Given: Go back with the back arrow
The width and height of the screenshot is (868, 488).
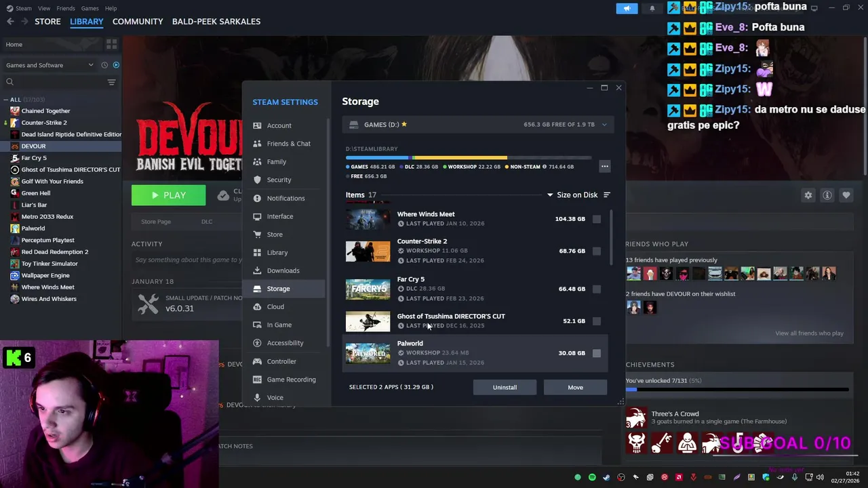Looking at the screenshot, I should (10, 22).
